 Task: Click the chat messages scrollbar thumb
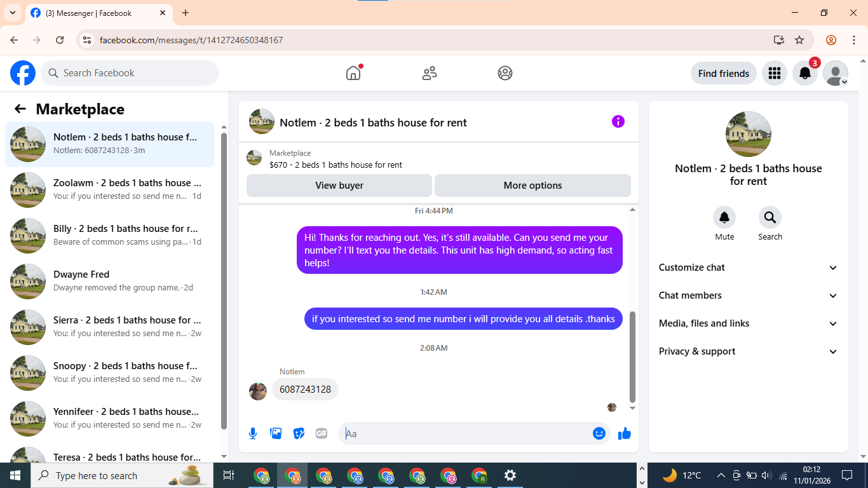632,357
